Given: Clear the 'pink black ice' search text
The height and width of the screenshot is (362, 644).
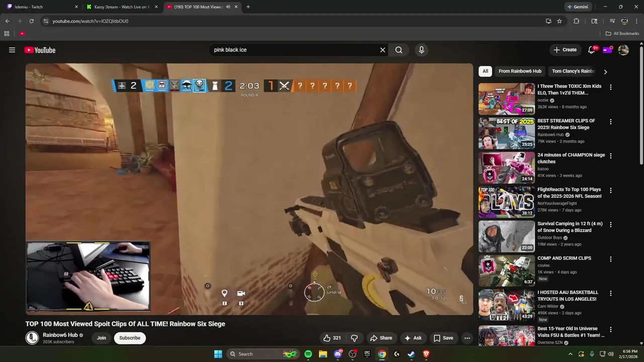Looking at the screenshot, I should point(382,50).
